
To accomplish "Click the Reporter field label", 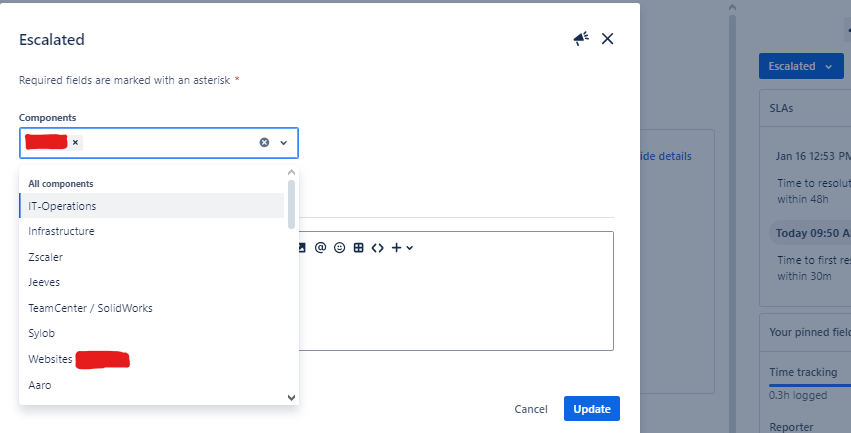I will coord(791,426).
